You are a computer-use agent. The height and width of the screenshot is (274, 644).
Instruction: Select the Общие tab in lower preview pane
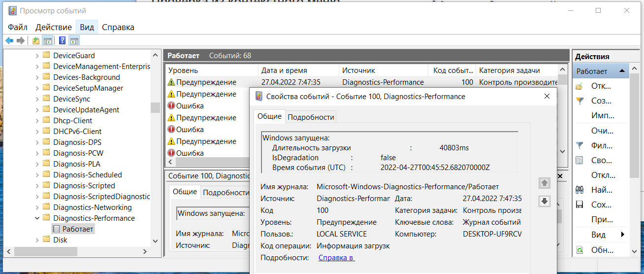pos(185,192)
